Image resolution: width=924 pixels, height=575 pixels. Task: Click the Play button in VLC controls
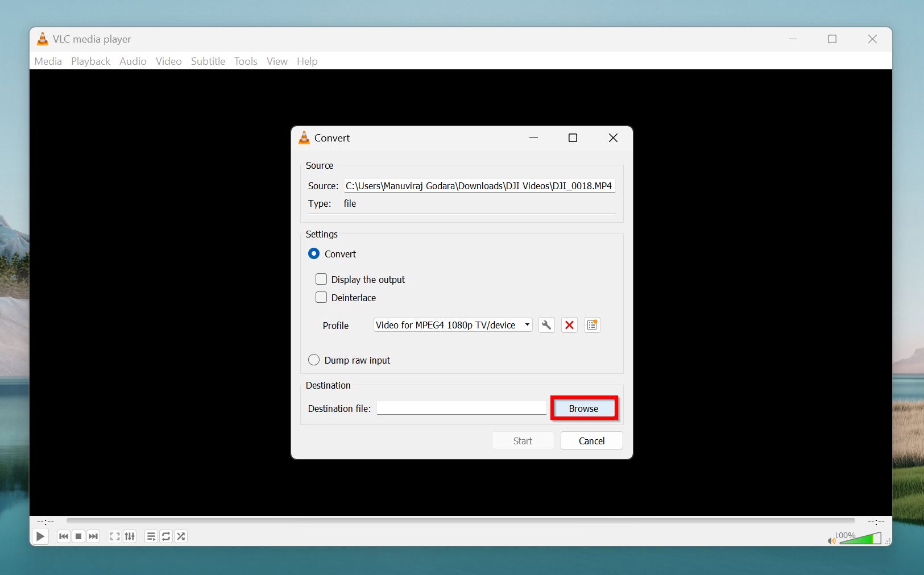click(x=40, y=536)
